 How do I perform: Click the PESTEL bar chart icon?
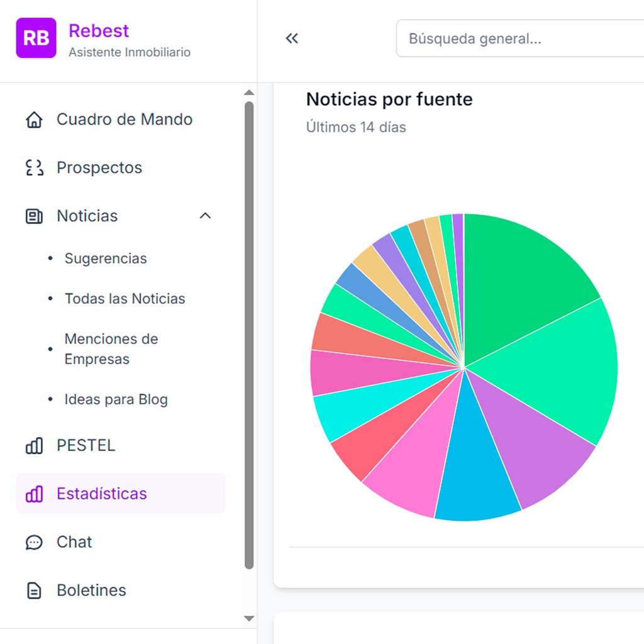(x=34, y=446)
